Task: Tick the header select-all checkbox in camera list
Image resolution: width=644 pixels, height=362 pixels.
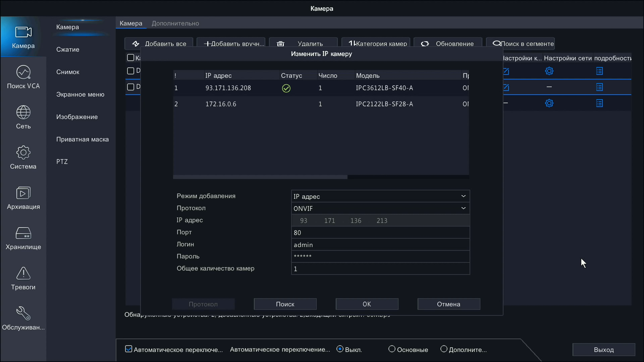Action: (x=131, y=58)
